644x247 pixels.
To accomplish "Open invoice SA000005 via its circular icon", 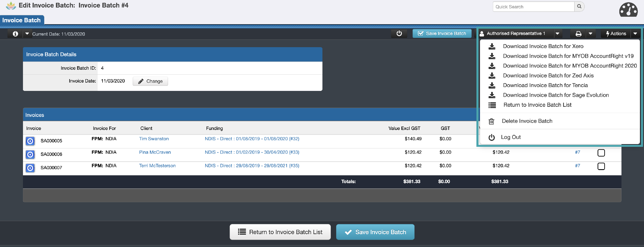I will (x=30, y=141).
